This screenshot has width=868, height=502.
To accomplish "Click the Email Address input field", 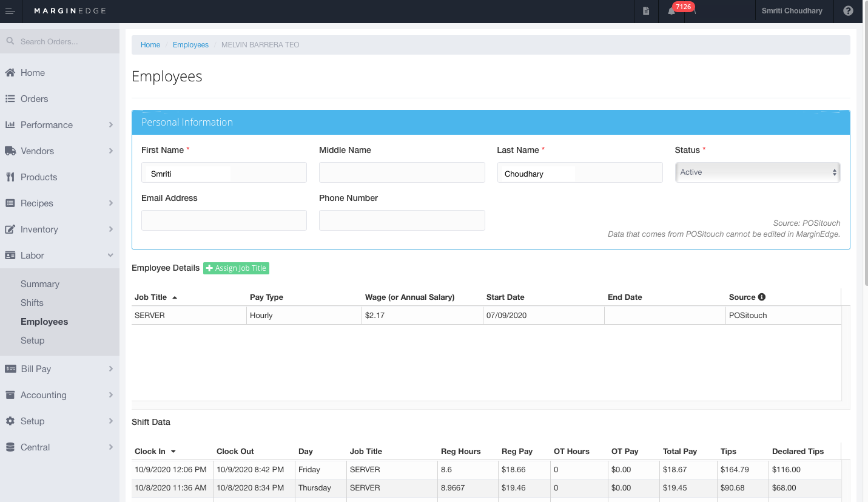I will point(224,220).
